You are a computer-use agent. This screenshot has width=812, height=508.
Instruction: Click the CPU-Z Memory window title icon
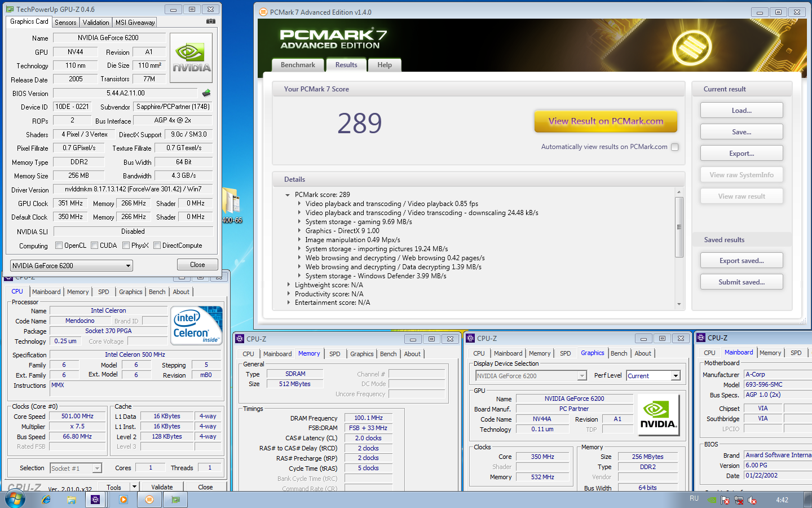pyautogui.click(x=240, y=339)
